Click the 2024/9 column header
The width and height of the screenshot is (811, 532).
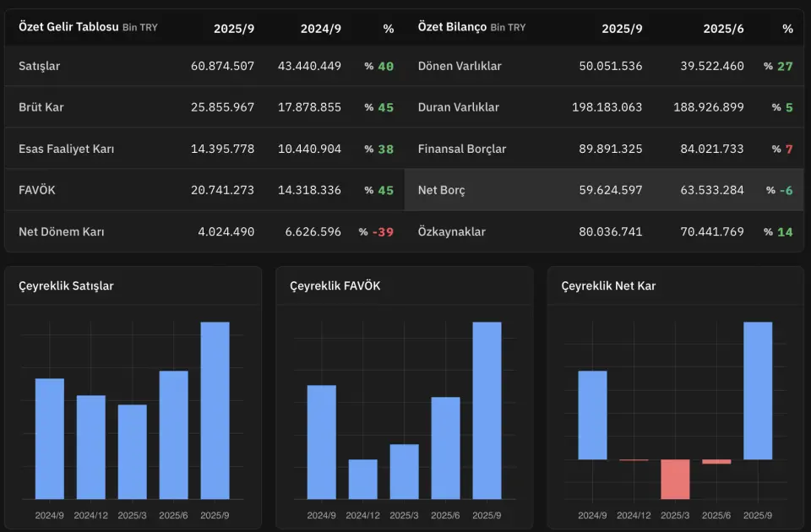(x=320, y=28)
